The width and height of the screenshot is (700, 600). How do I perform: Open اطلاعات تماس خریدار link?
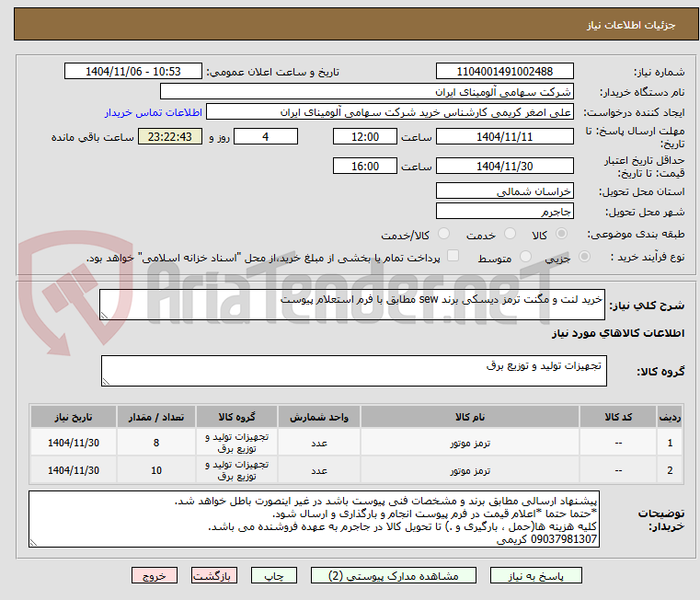[153, 112]
